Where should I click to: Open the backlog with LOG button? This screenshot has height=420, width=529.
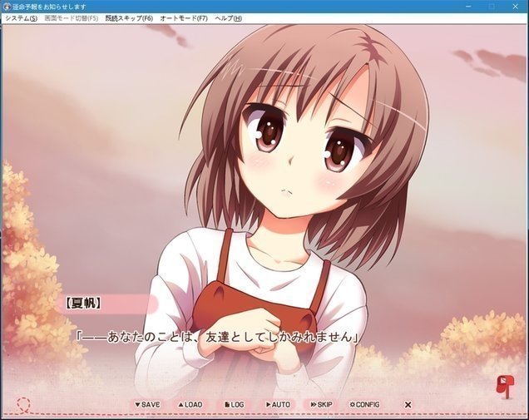click(x=234, y=404)
